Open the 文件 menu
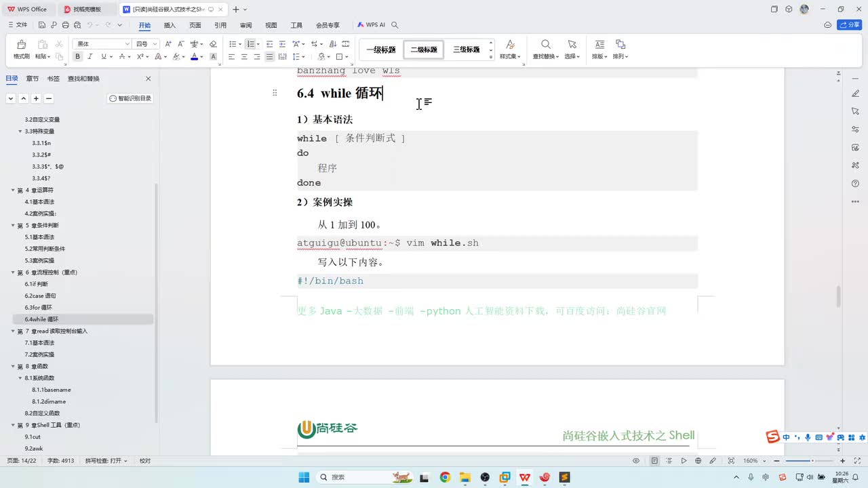This screenshot has height=488, width=868. [x=18, y=25]
